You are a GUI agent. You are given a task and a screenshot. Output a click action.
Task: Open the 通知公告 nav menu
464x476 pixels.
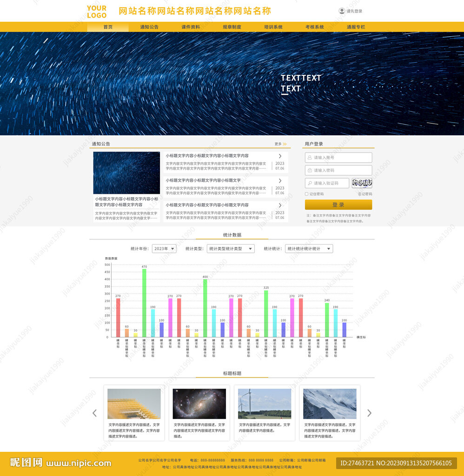pyautogui.click(x=149, y=26)
